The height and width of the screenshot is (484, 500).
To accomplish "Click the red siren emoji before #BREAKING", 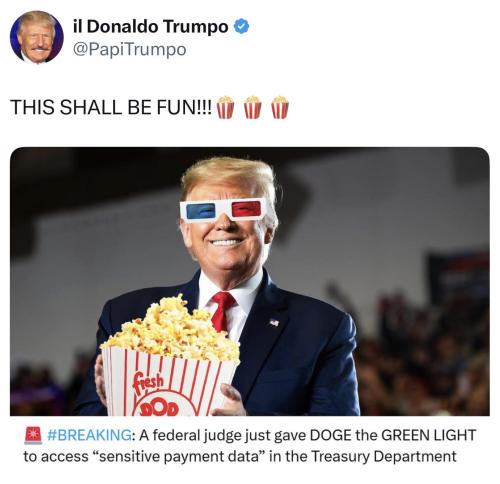I will (33, 435).
